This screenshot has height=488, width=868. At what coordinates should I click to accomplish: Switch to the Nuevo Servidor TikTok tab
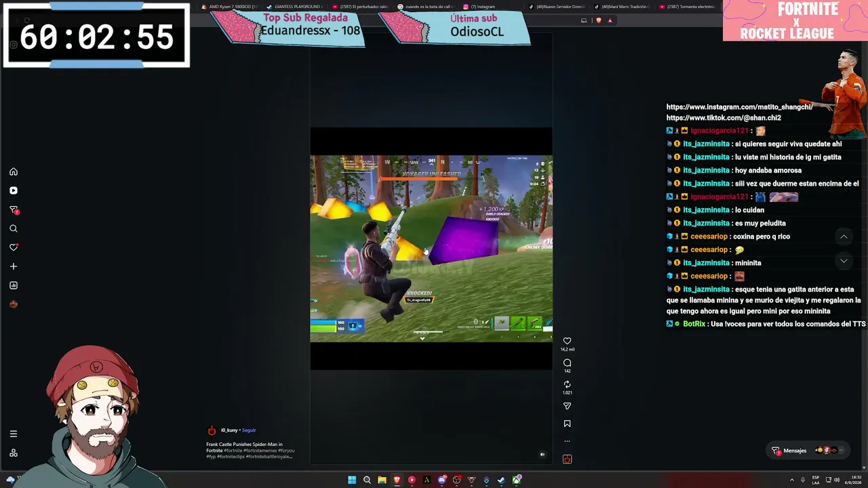(x=556, y=7)
